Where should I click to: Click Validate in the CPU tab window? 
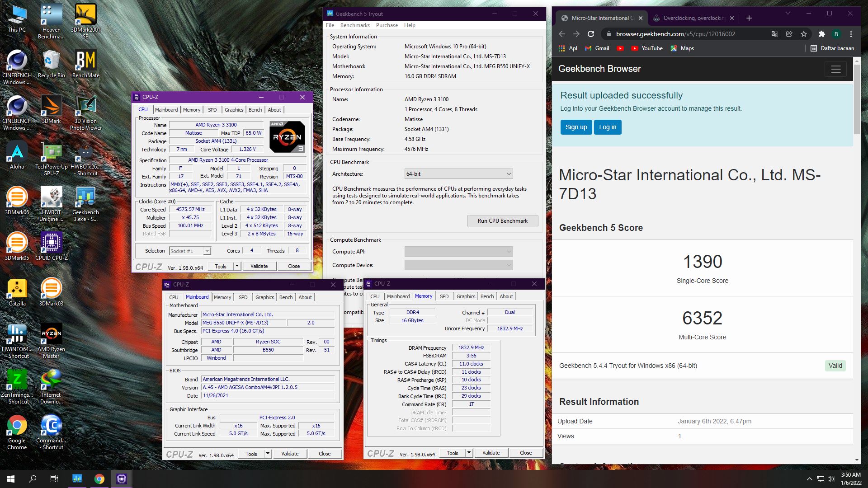[x=259, y=266]
